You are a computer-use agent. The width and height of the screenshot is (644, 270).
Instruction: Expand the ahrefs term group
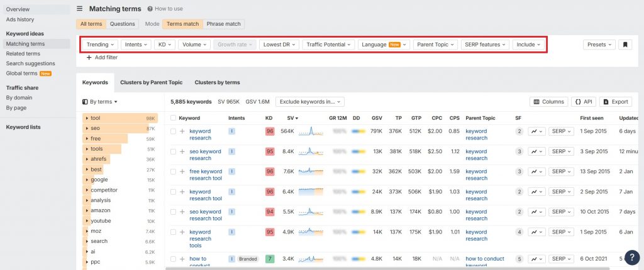tap(87, 159)
